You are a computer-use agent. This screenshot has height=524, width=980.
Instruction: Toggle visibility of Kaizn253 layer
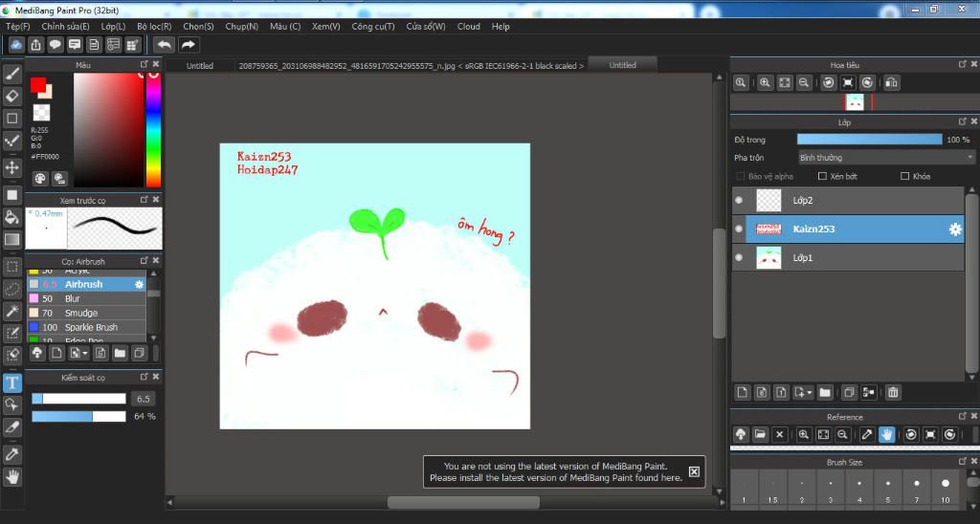pyautogui.click(x=740, y=229)
